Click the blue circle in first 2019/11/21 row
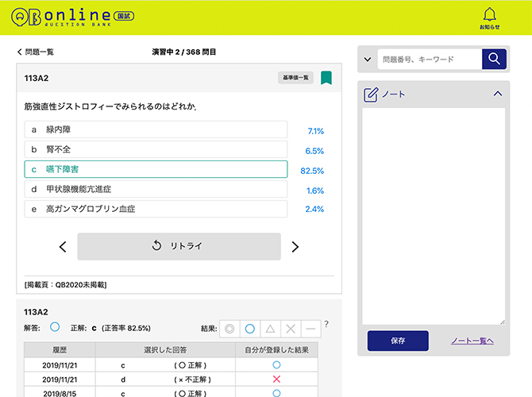Image resolution: width=532 pixels, height=397 pixels. coord(276,365)
